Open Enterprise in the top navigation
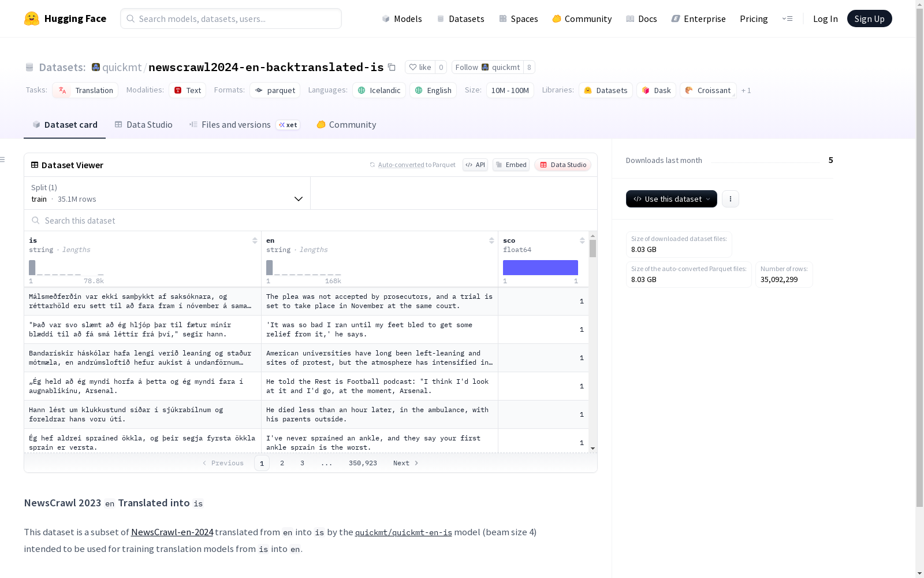The image size is (924, 578). [x=699, y=18]
